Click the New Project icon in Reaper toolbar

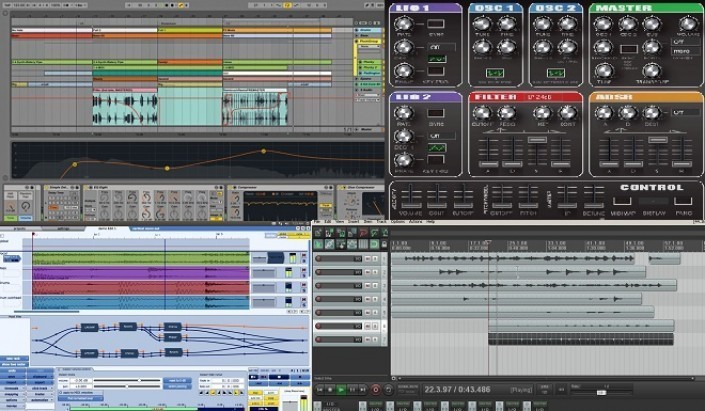coord(318,232)
